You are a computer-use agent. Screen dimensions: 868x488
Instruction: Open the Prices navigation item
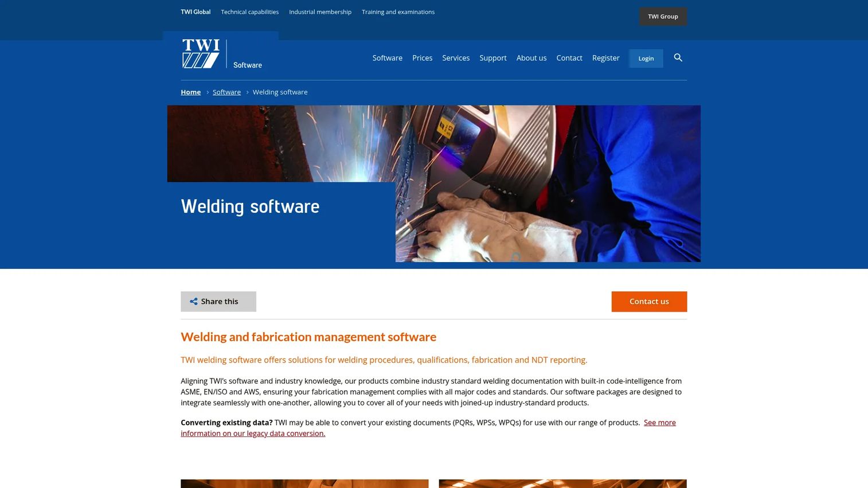[422, 58]
